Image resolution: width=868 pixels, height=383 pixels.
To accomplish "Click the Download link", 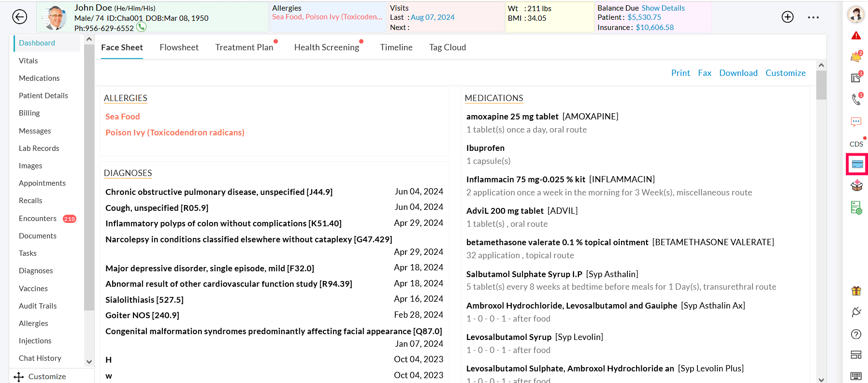I will pyautogui.click(x=738, y=73).
